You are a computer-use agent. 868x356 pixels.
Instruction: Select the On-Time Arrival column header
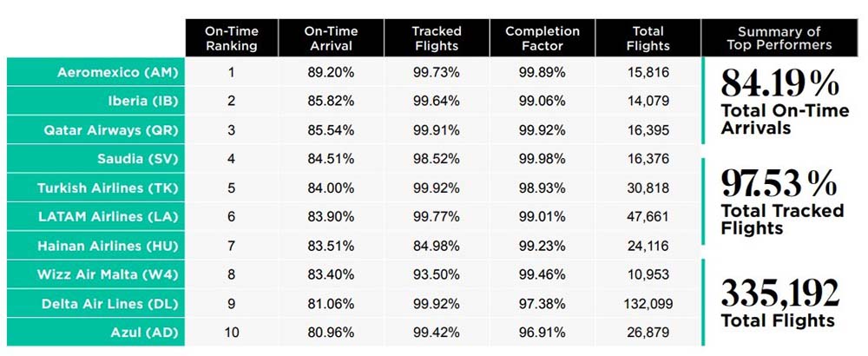pos(331,38)
